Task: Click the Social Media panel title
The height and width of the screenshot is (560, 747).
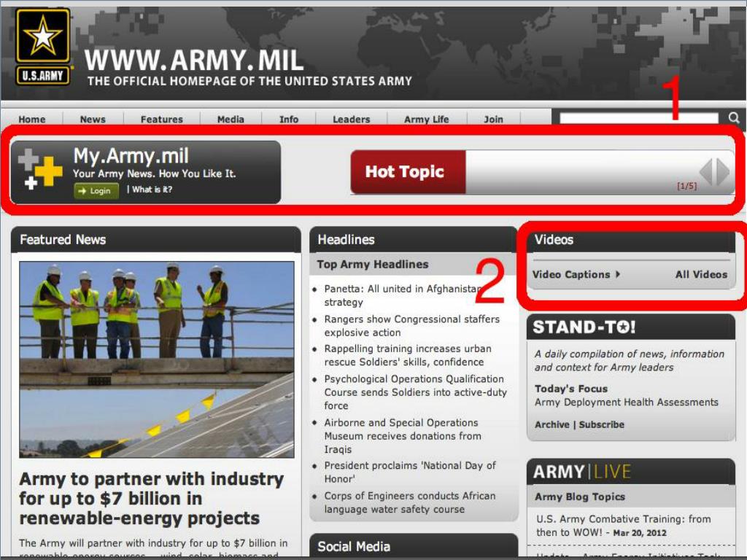Action: point(354,547)
